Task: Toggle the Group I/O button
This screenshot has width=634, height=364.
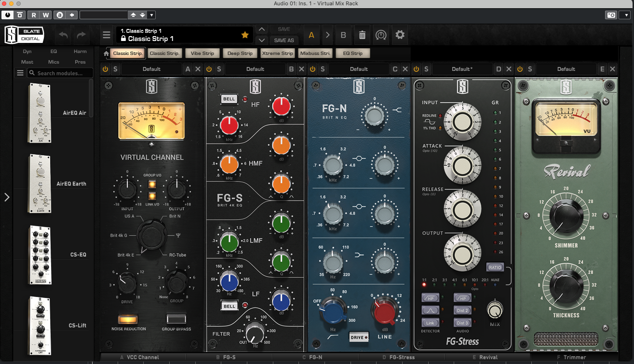Action: click(x=151, y=185)
